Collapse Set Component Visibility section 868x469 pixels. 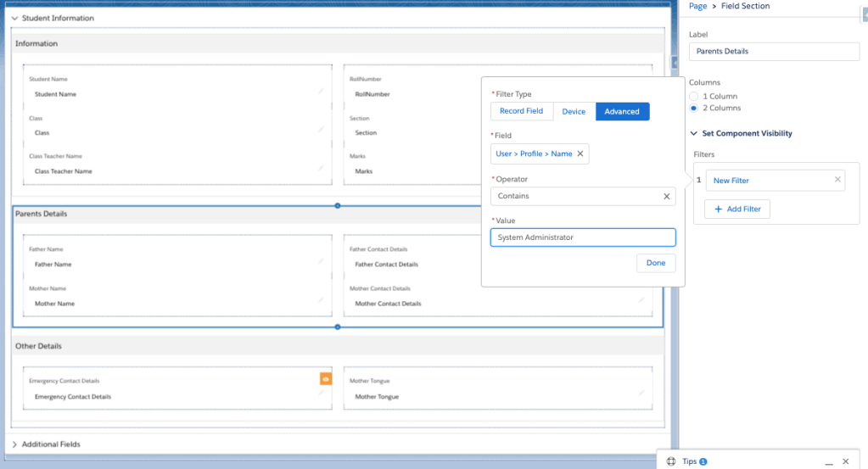pos(693,134)
